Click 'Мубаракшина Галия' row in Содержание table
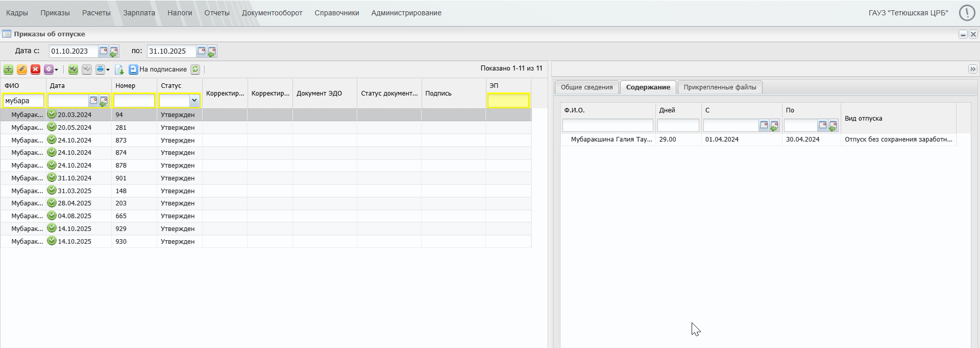 tap(758, 140)
